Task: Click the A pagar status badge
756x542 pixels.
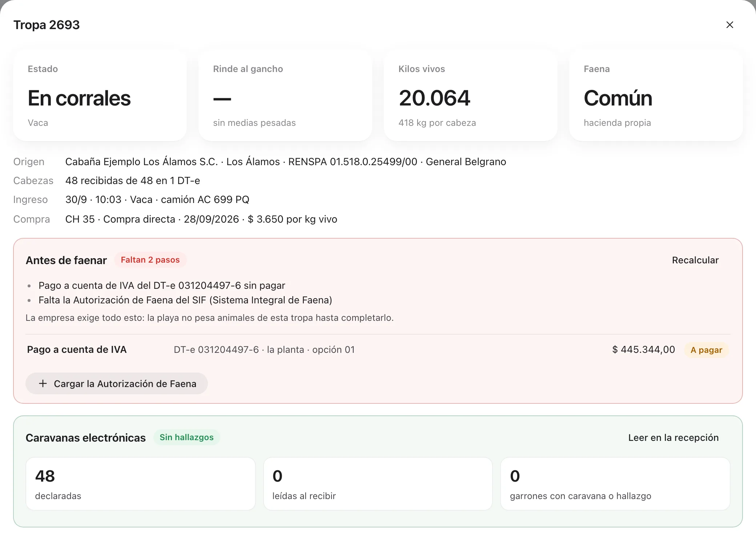Action: tap(706, 350)
